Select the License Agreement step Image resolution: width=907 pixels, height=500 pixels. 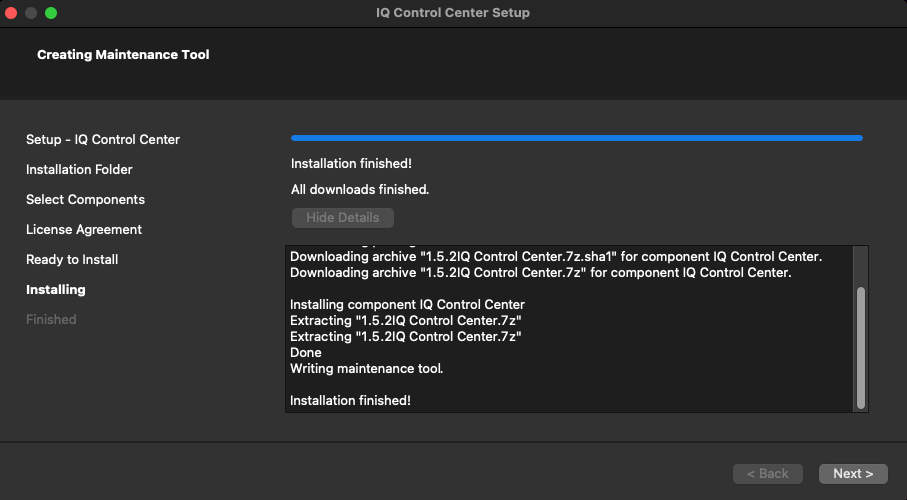point(84,230)
